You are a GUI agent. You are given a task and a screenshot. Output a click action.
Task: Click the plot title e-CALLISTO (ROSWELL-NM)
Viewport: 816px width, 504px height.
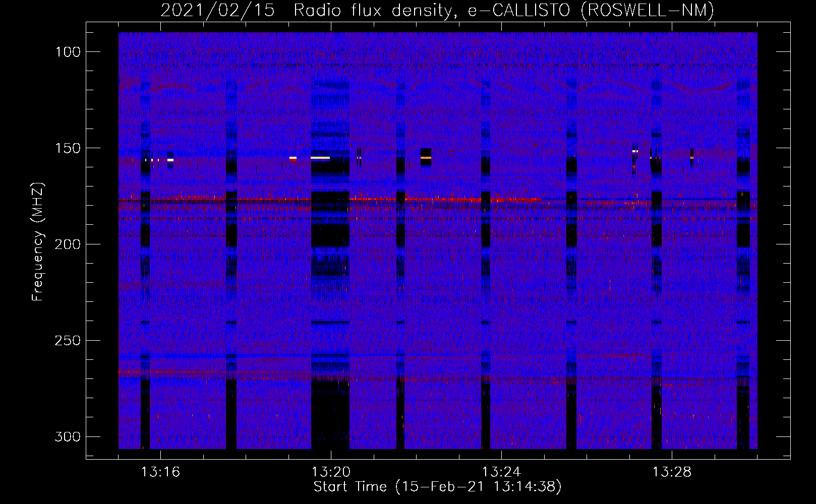point(591,10)
